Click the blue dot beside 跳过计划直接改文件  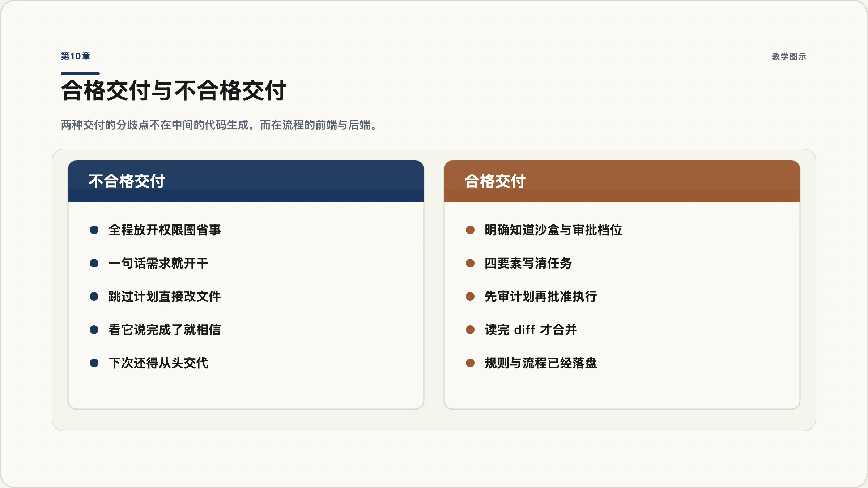click(94, 296)
